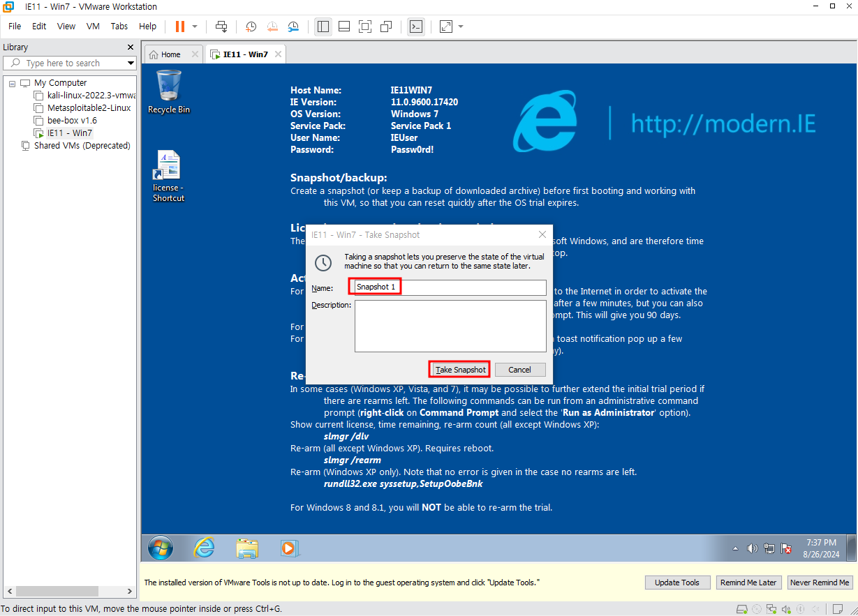The height and width of the screenshot is (616, 858).
Task: Toggle the console view icon
Action: pos(415,27)
